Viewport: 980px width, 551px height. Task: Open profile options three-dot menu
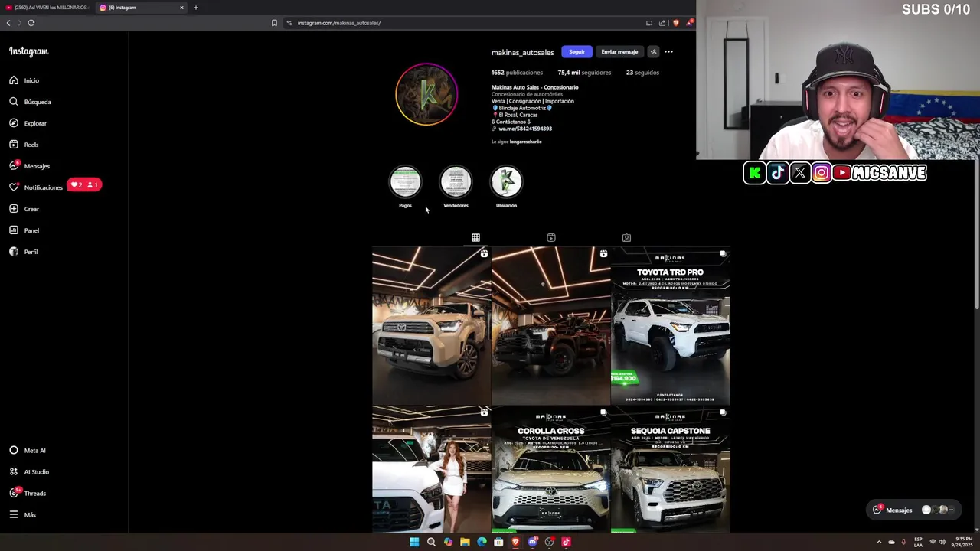pyautogui.click(x=668, y=52)
